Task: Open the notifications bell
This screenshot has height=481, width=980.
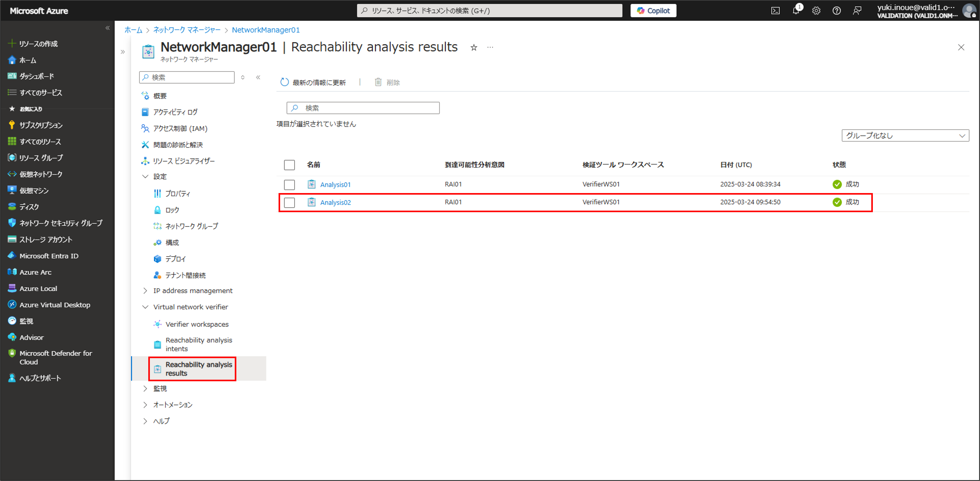Action: [796, 10]
